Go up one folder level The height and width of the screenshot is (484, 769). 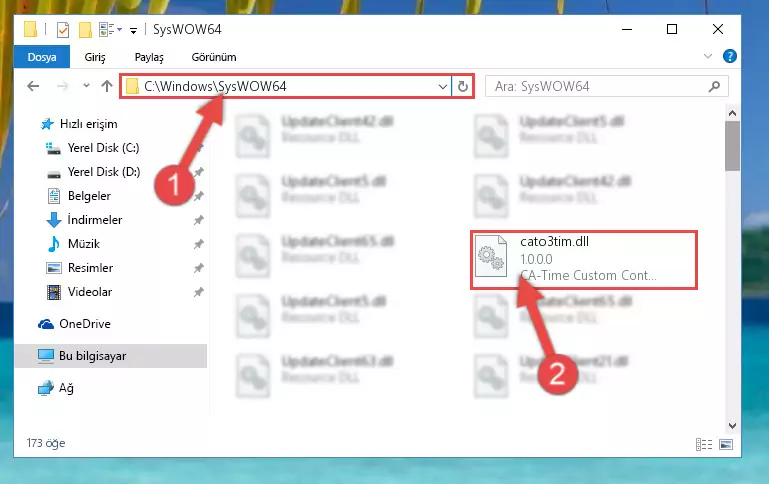[106, 86]
